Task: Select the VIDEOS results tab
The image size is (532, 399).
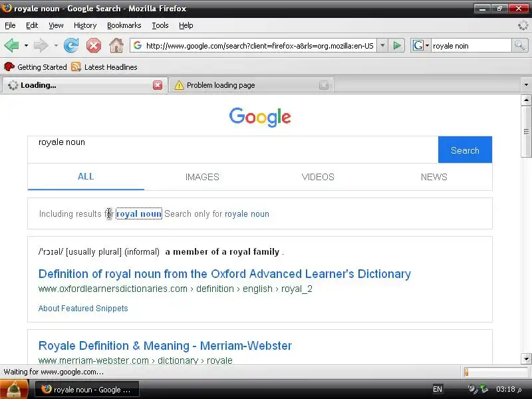Action: 318,177
